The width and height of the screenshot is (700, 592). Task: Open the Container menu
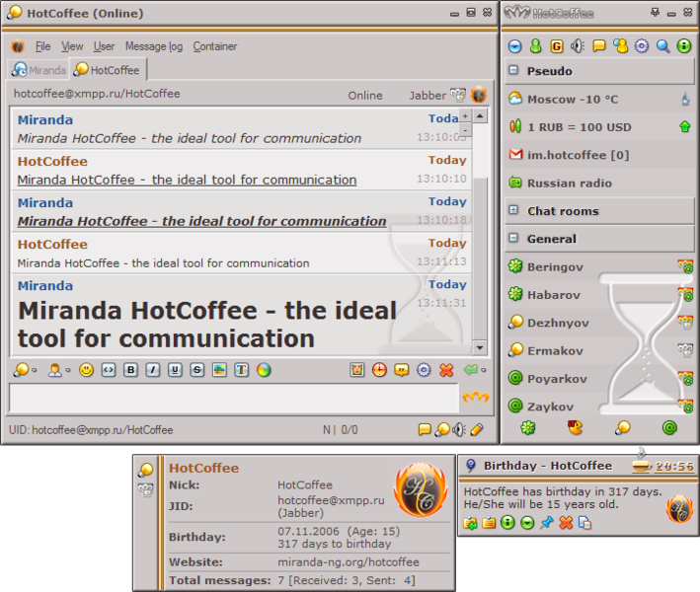(x=215, y=46)
